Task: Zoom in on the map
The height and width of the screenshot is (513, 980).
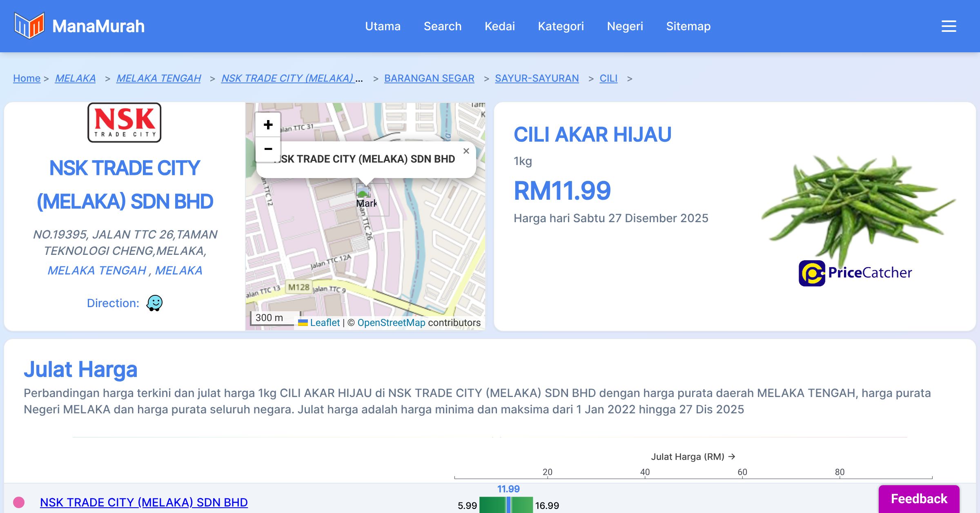Action: pyautogui.click(x=268, y=125)
